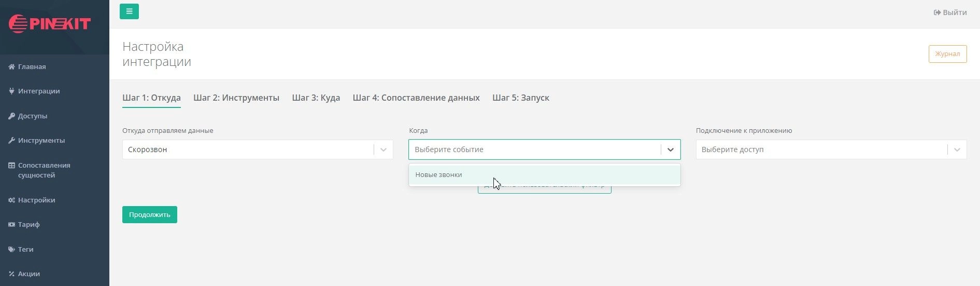Click the Настройки gears icon
Viewport: 980px width, 286px height.
point(11,200)
